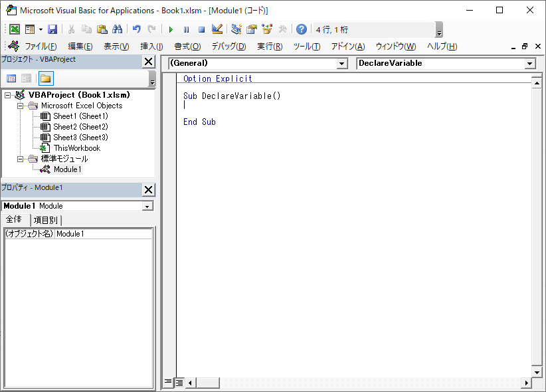The image size is (546, 392).
Task: Click the Paste clipboard icon
Action: coord(102,29)
